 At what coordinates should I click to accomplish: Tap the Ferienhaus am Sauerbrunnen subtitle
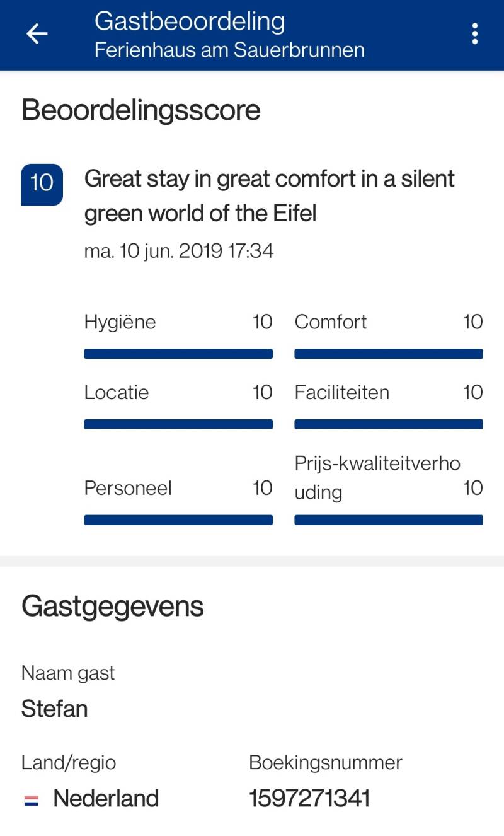pos(229,50)
